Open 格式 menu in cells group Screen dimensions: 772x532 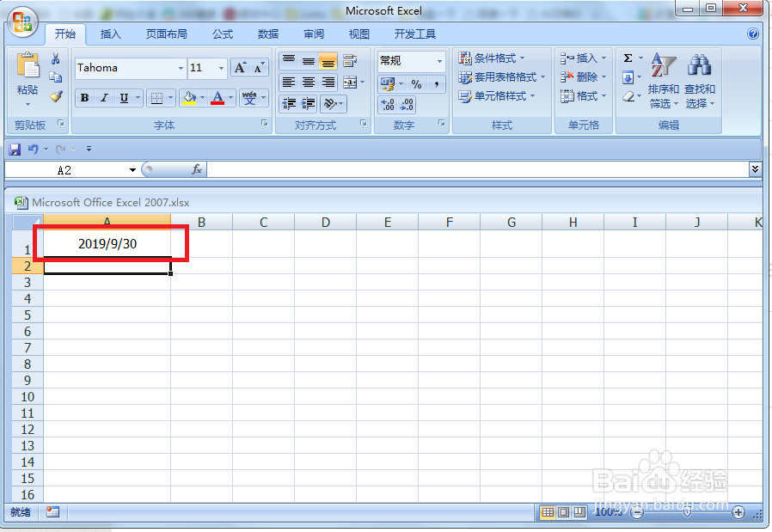coord(583,96)
